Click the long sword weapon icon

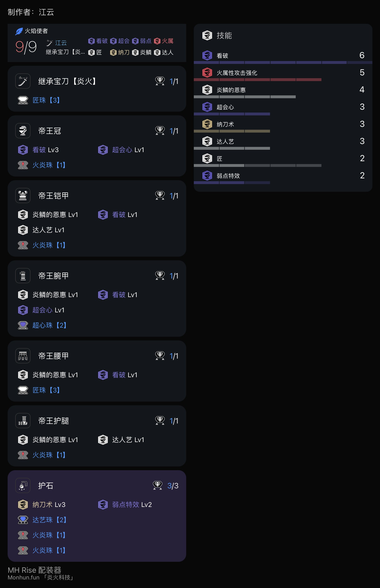coord(23,81)
